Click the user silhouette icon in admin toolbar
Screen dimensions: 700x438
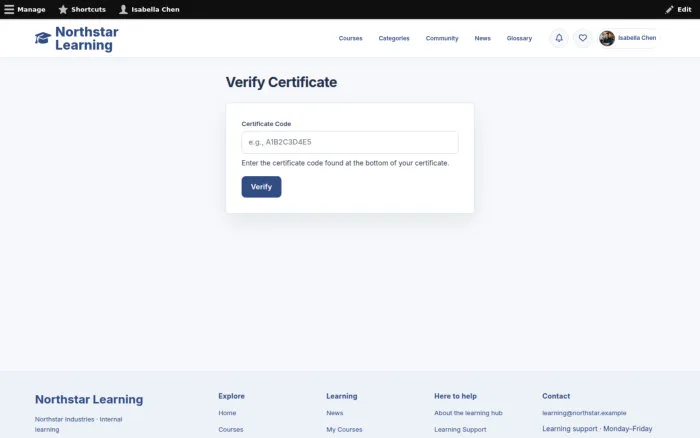pyautogui.click(x=123, y=9)
